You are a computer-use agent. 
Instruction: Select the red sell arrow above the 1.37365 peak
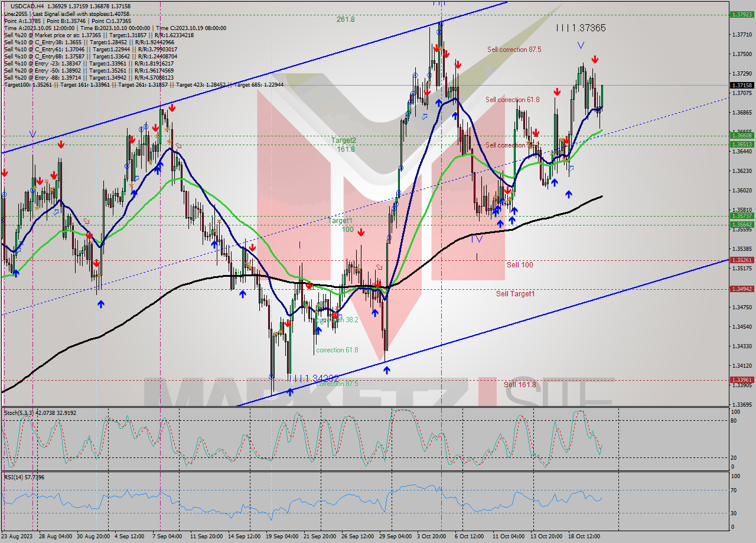pos(595,59)
